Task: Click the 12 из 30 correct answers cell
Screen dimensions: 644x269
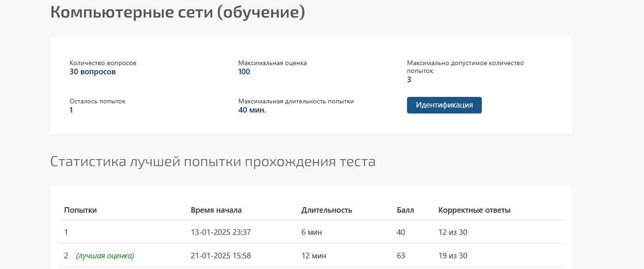Action: click(x=453, y=233)
